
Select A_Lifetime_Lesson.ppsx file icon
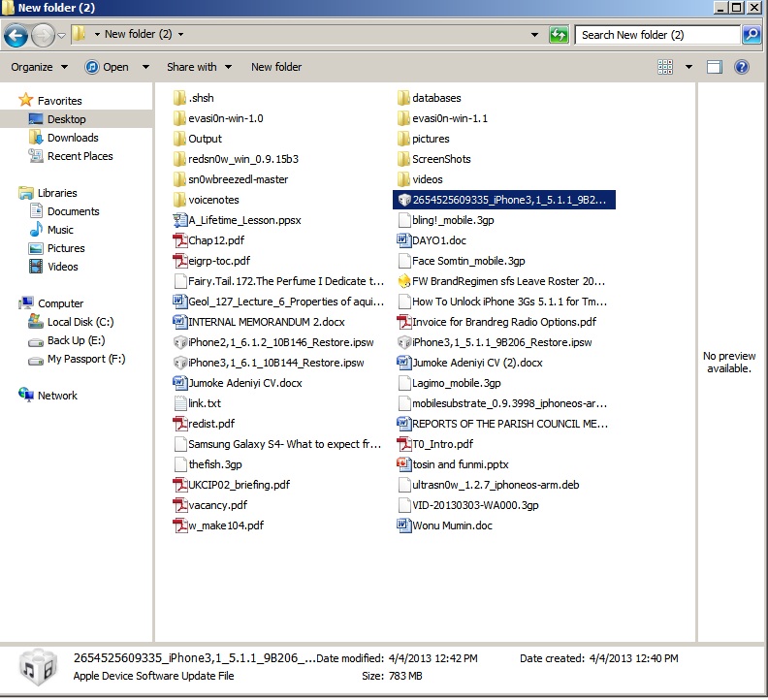click(x=179, y=220)
